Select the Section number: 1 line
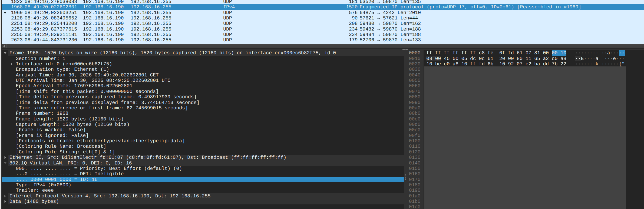Viewport: 644px width, 209px height. click(x=41, y=59)
